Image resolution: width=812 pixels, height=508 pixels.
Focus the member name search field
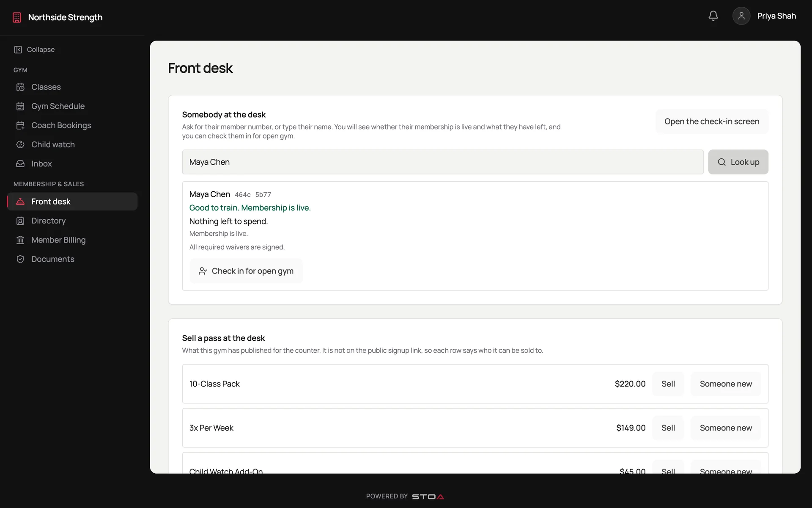pyautogui.click(x=442, y=162)
